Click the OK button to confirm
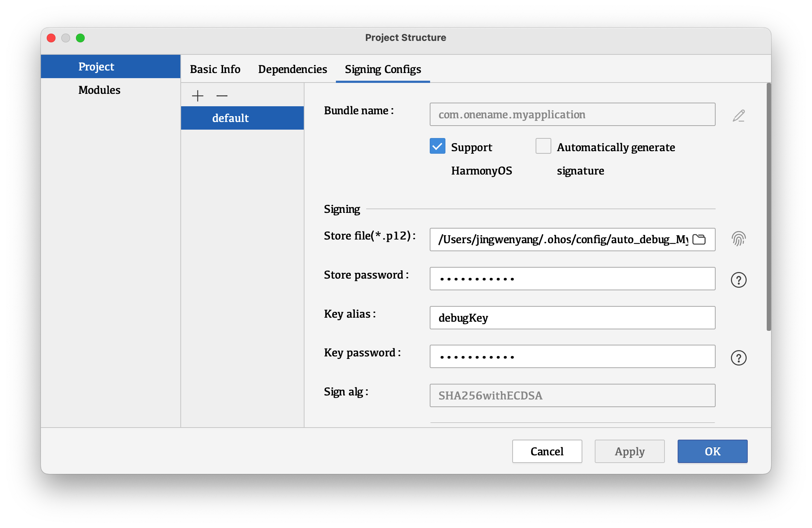Screen dimensions: 812x528 tap(711, 451)
